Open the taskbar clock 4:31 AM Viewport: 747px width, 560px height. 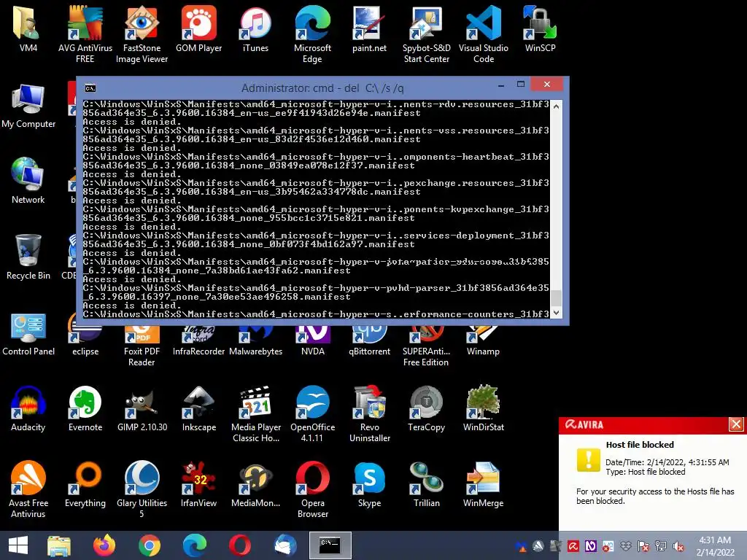click(x=715, y=545)
